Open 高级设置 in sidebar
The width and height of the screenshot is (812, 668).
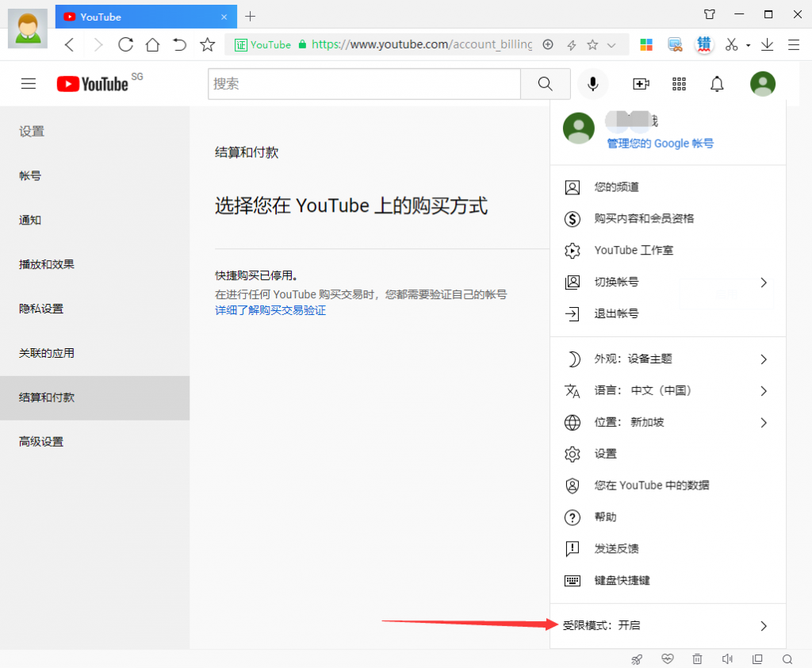pos(95,442)
